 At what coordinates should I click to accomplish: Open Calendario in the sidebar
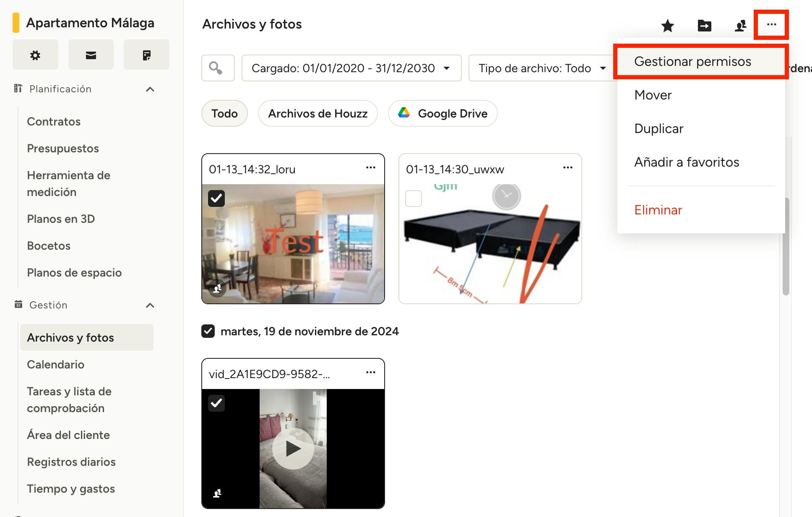[x=55, y=364]
